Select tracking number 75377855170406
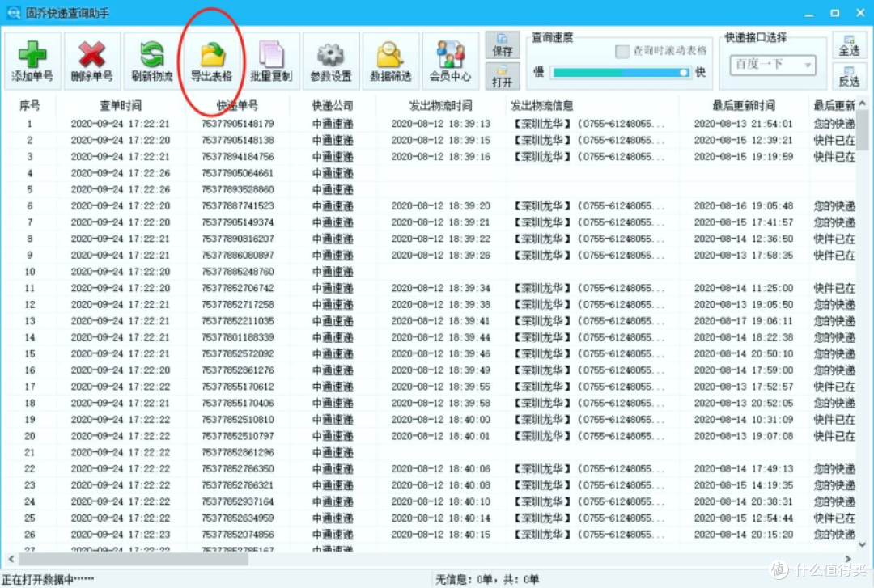 coord(238,403)
